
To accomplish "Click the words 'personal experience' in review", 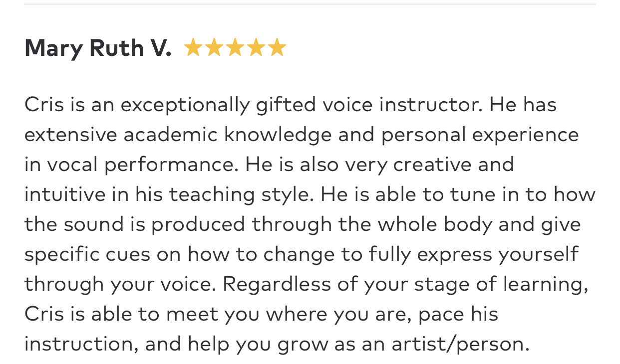I will 480,135.
